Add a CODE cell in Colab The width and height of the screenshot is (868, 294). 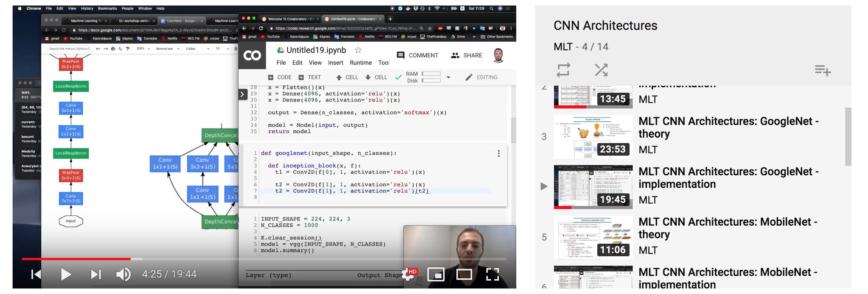click(280, 77)
